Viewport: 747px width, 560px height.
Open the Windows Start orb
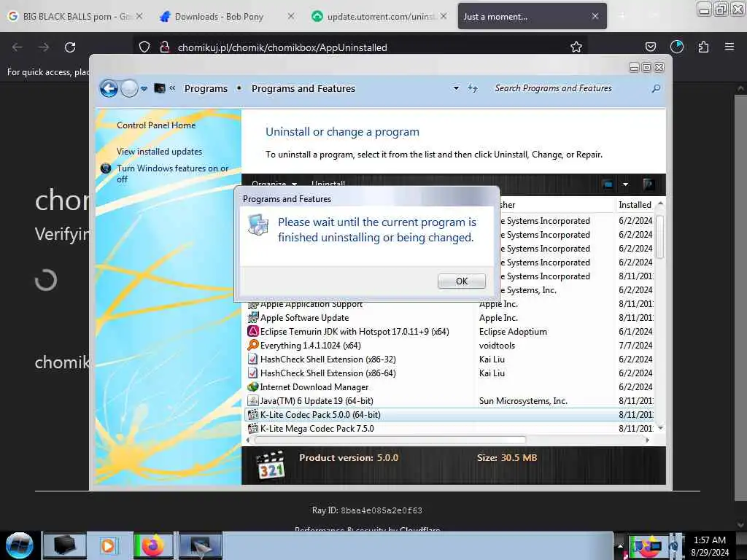[19, 545]
